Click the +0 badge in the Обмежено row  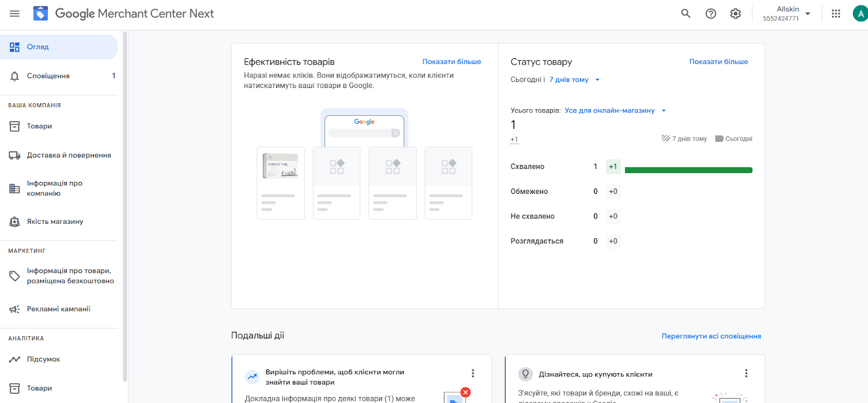(613, 192)
